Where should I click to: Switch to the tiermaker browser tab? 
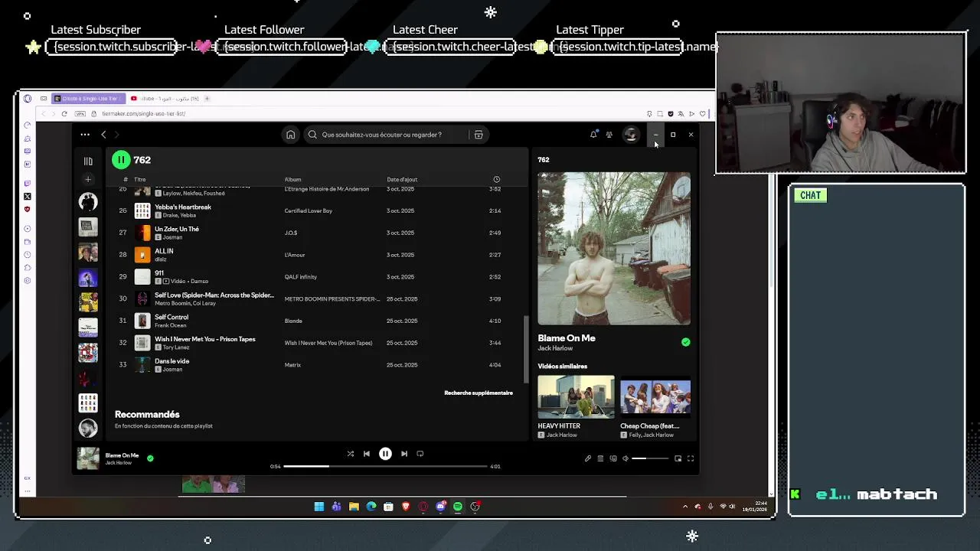(x=89, y=99)
